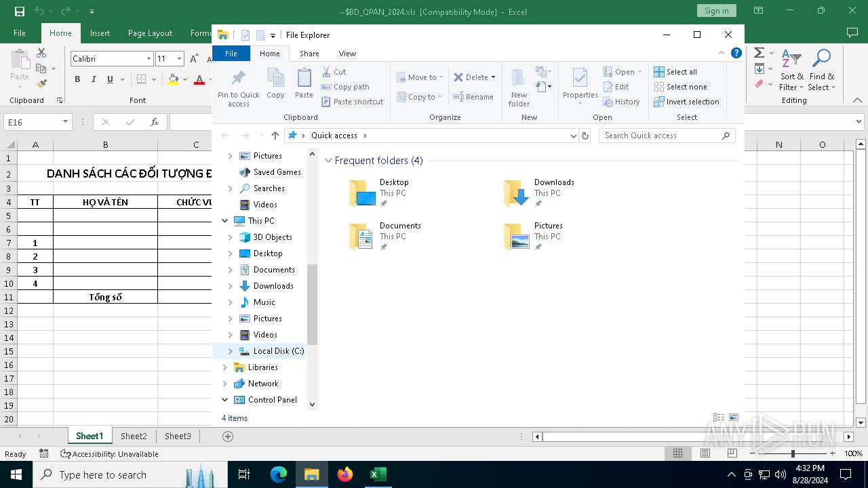The image size is (868, 488).
Task: Open the Excel font color swatch
Action: pyautogui.click(x=199, y=80)
